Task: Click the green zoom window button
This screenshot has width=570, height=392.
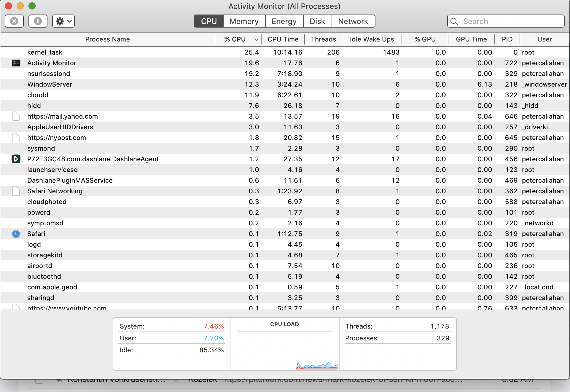Action: [32, 6]
